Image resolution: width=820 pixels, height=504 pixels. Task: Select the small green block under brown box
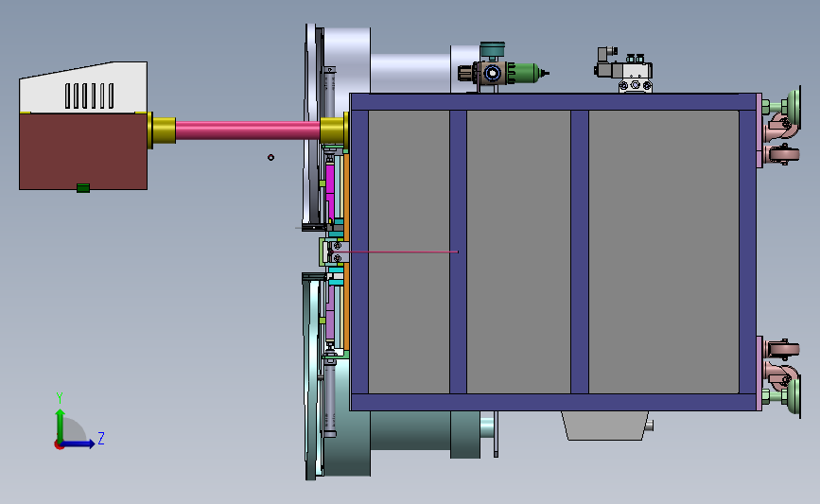pyautogui.click(x=83, y=188)
